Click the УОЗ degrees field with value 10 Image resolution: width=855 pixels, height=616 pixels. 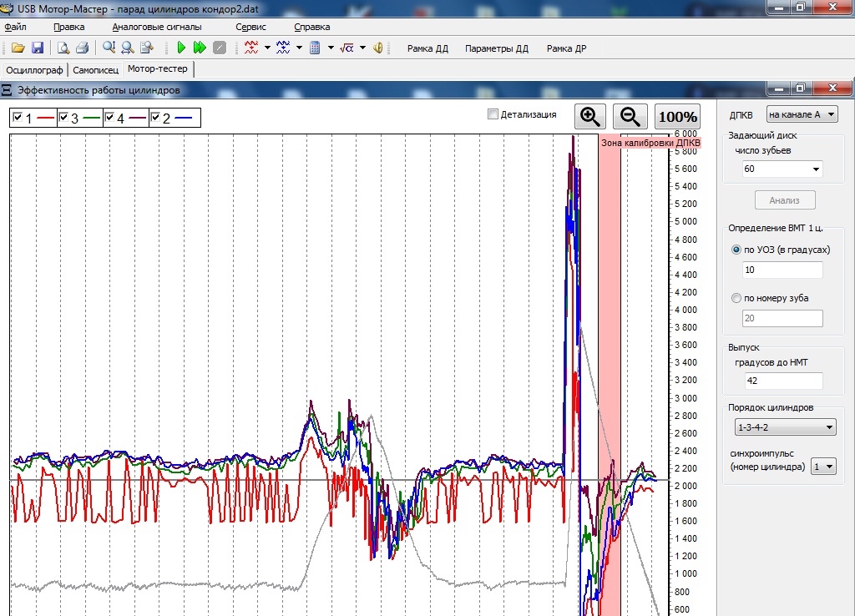click(x=782, y=270)
